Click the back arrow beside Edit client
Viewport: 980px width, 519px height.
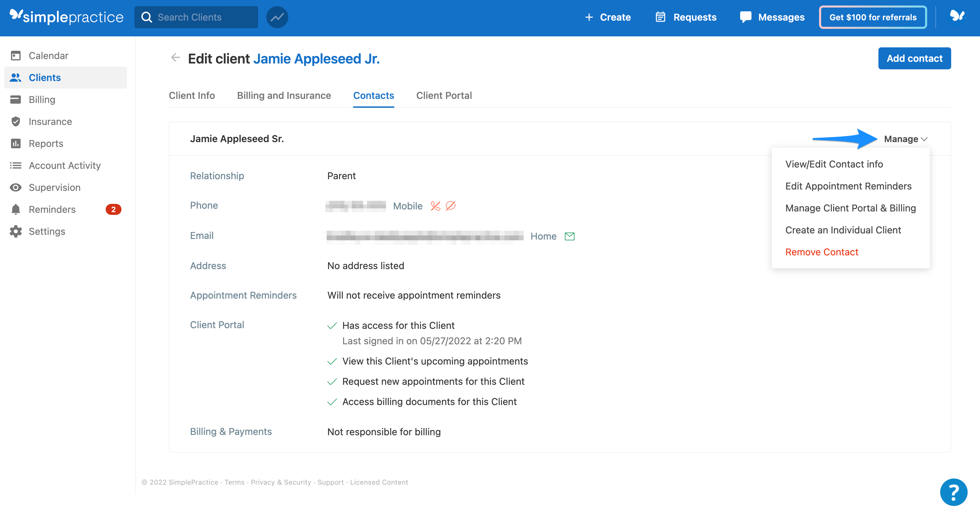tap(175, 57)
